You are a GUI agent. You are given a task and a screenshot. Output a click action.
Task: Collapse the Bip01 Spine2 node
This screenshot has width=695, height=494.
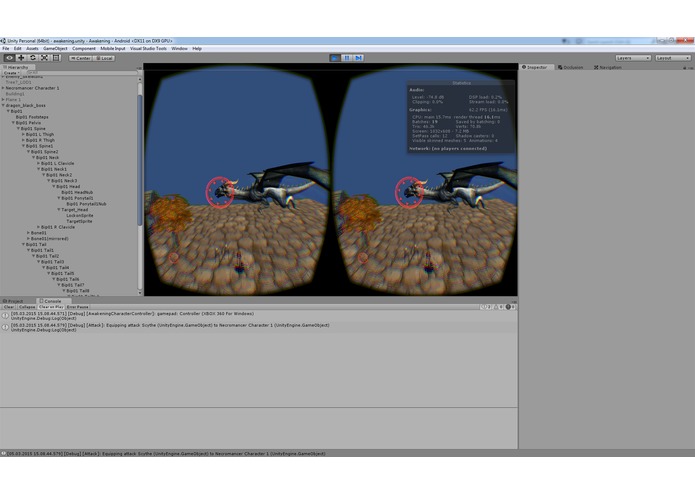pyautogui.click(x=29, y=152)
